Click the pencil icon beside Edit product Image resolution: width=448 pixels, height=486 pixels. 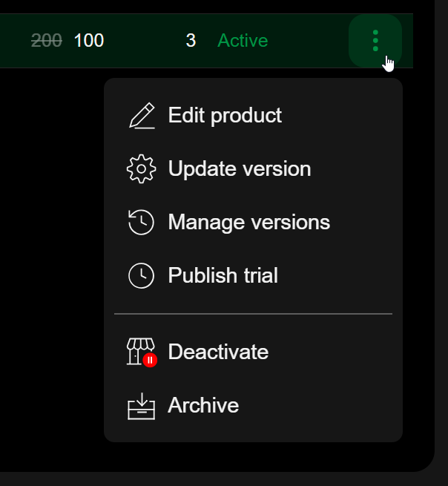[x=141, y=116]
